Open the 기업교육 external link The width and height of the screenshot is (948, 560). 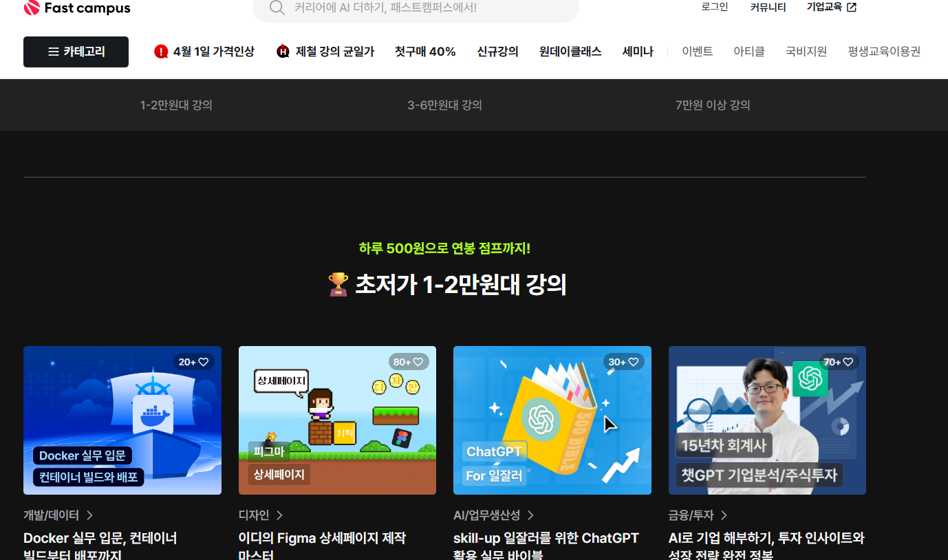pyautogui.click(x=832, y=7)
